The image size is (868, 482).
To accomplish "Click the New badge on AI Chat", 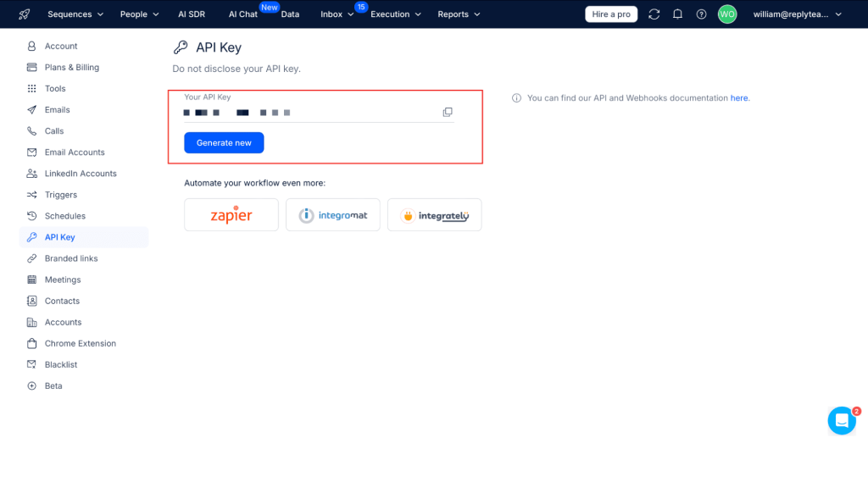I will pos(270,7).
